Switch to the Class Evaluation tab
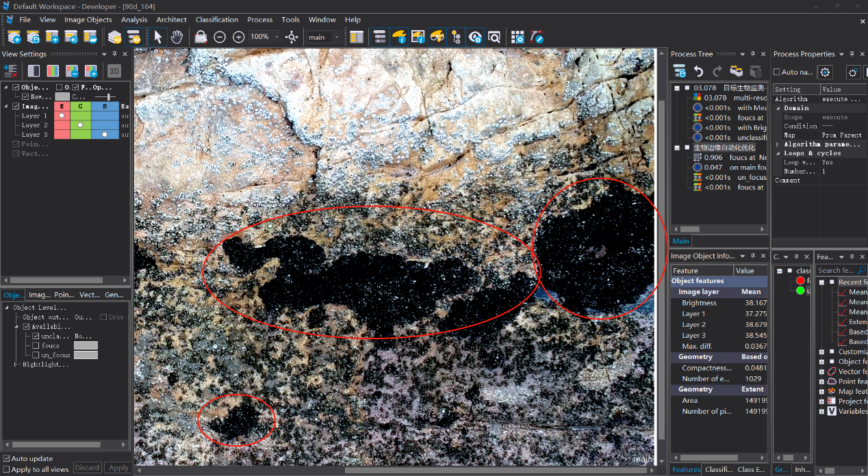The height and width of the screenshot is (476, 868). point(751,469)
